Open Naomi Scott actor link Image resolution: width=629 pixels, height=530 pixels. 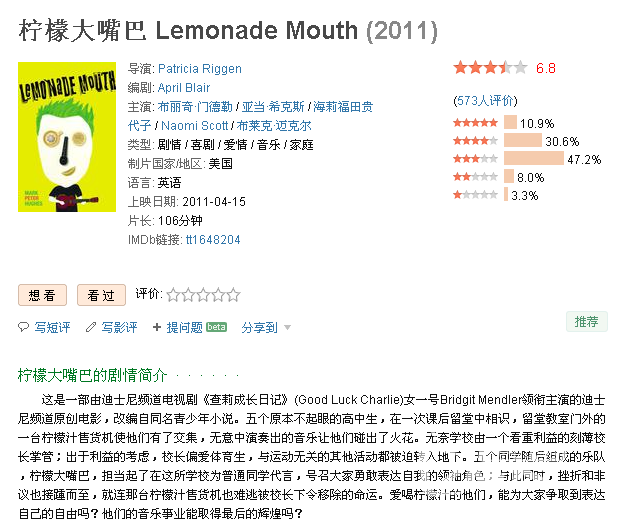pyautogui.click(x=195, y=126)
